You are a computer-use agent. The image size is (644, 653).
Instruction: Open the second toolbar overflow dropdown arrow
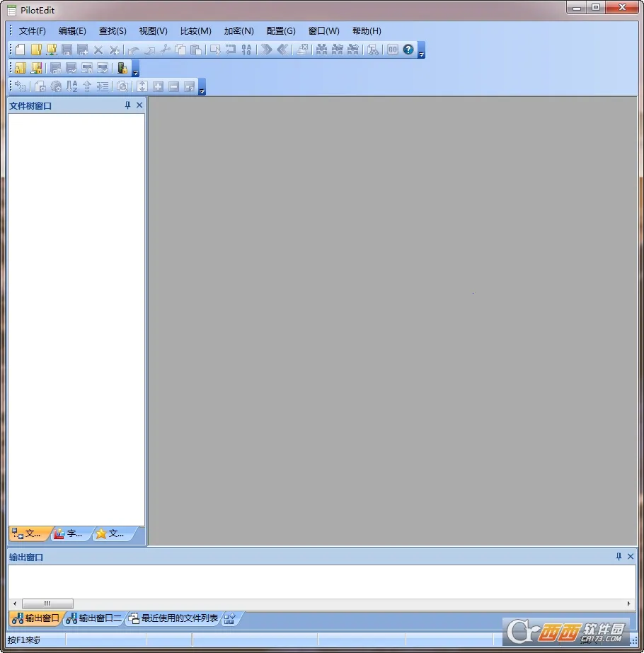(134, 71)
